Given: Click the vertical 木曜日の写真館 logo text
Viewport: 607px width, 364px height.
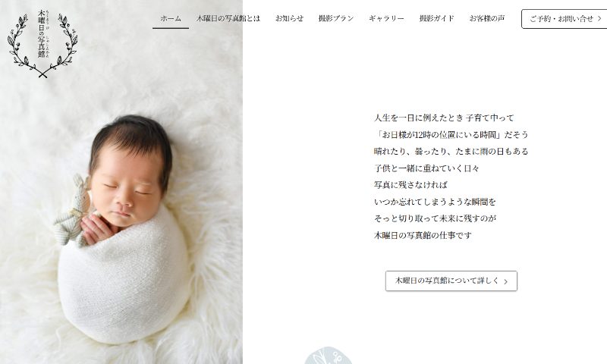Looking at the screenshot, I should [42, 34].
